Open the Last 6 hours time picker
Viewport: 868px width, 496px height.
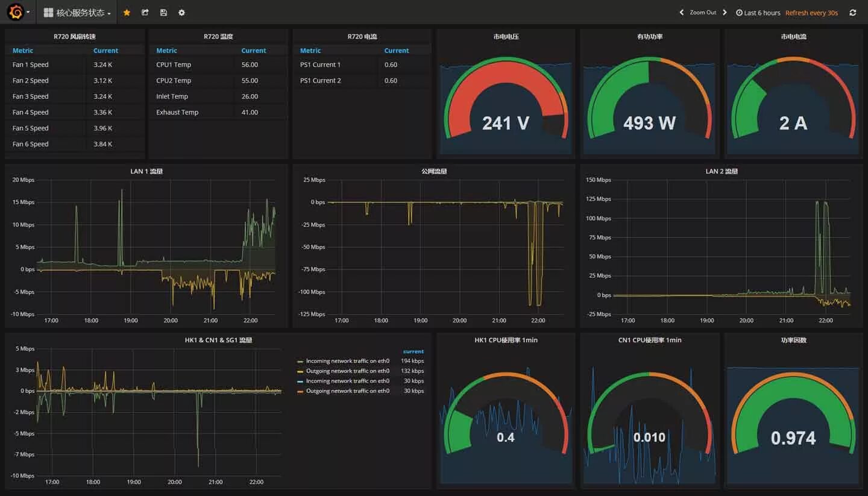[x=758, y=13]
